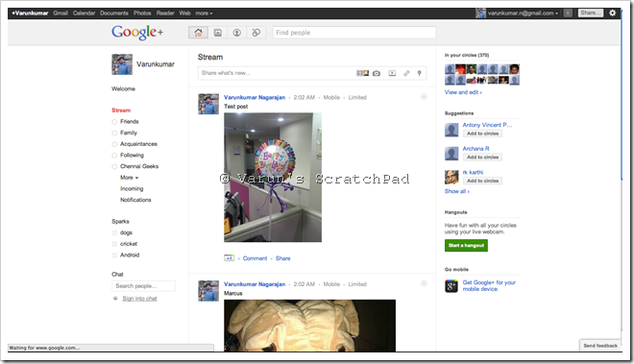Click +Varunkumar in top bar
The image size is (634, 364).
coord(30,12)
